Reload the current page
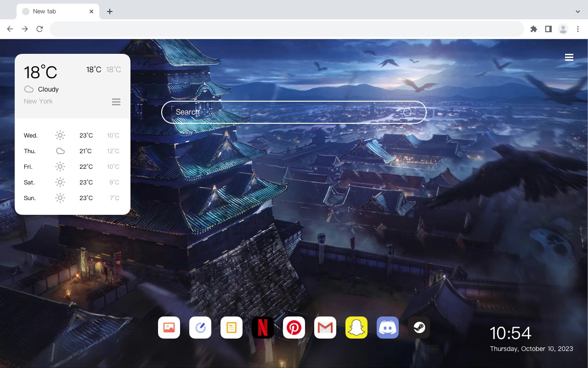The width and height of the screenshot is (588, 368). tap(40, 29)
